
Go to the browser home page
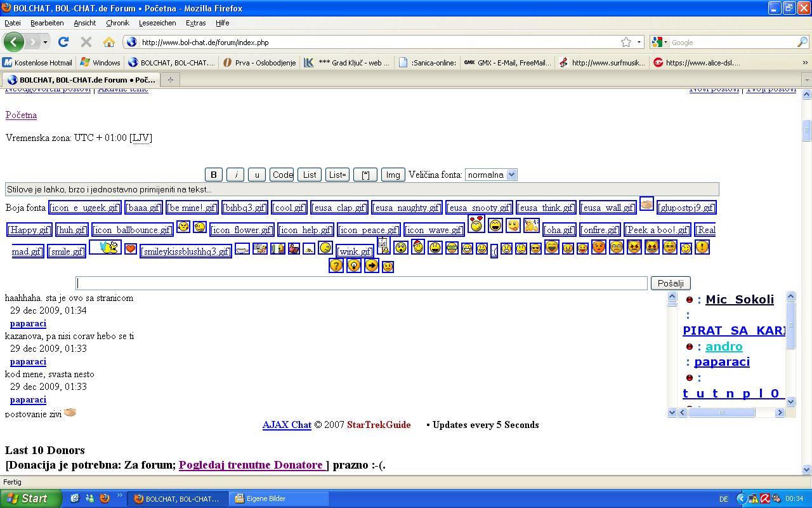109,42
